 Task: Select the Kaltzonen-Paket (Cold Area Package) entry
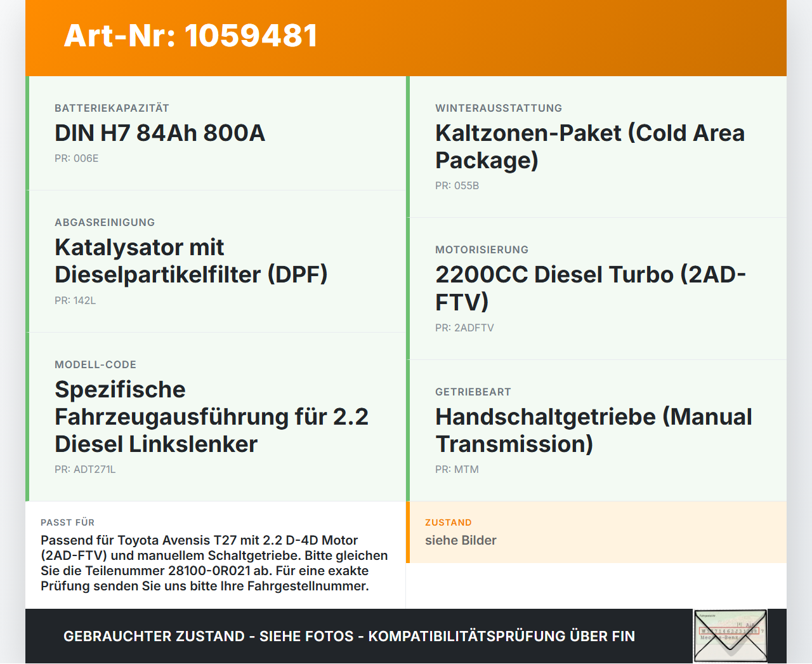pyautogui.click(x=590, y=147)
